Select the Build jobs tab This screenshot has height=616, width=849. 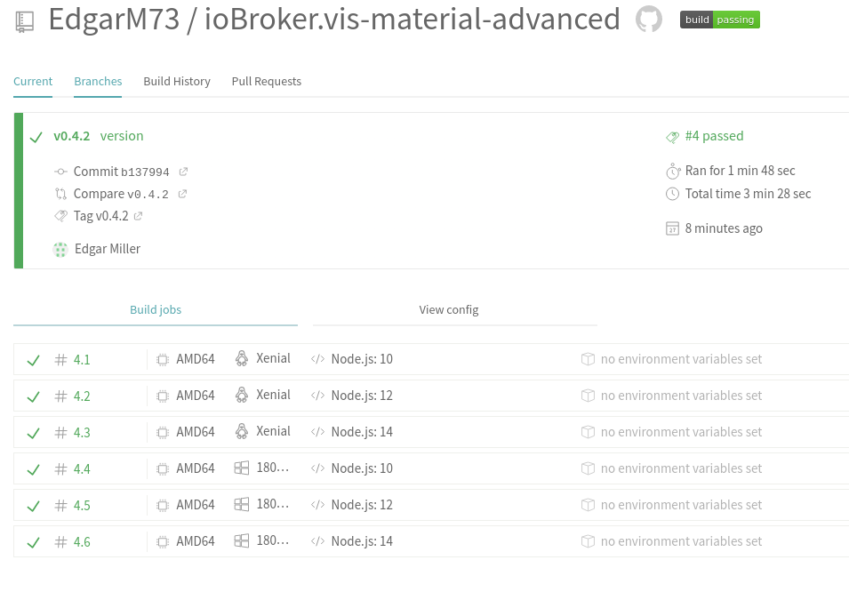[x=156, y=309]
